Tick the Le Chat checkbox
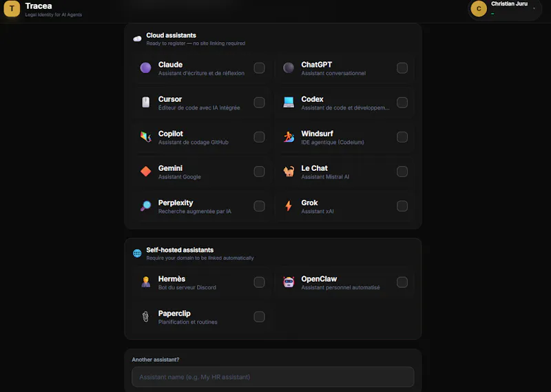 (402, 172)
